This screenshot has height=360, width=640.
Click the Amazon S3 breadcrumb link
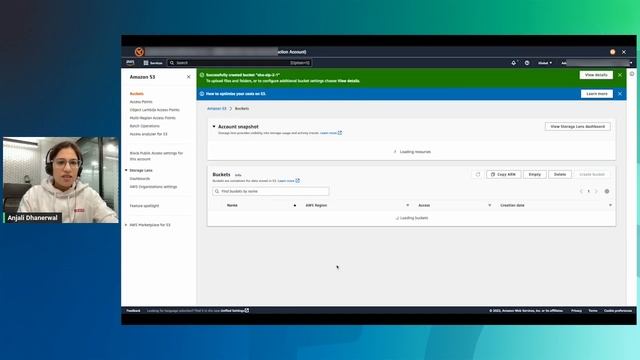pyautogui.click(x=216, y=109)
